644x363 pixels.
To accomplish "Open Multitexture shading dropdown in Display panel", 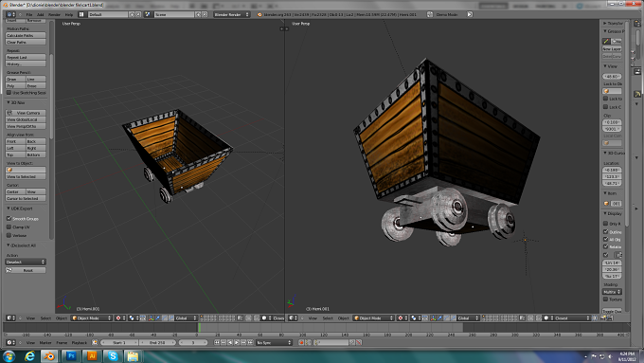I will tap(613, 292).
